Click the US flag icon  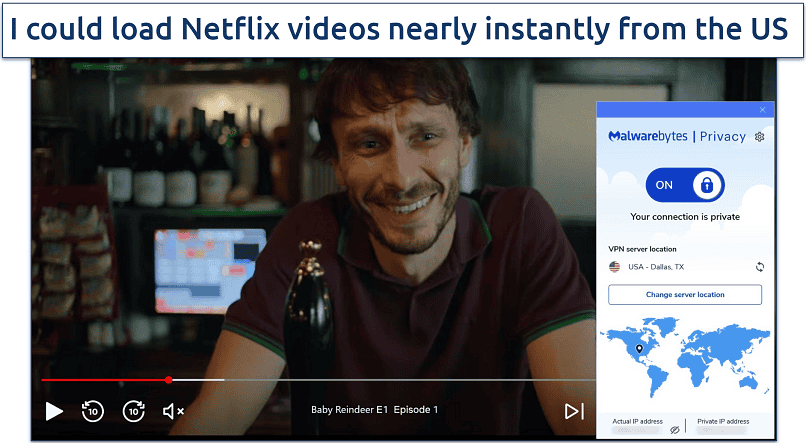point(614,267)
